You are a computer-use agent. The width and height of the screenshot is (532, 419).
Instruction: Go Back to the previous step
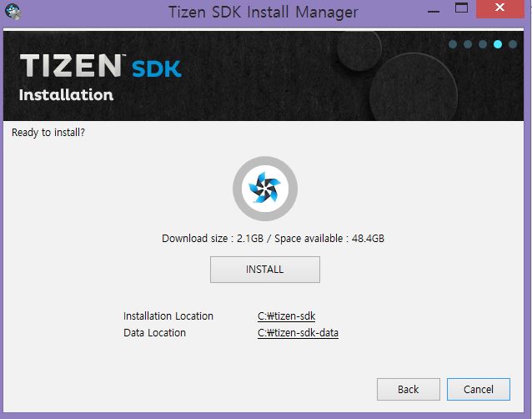pos(408,389)
